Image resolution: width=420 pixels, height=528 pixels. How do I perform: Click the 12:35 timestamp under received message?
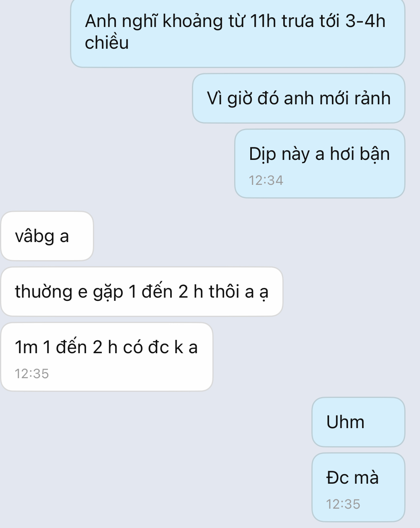(32, 374)
